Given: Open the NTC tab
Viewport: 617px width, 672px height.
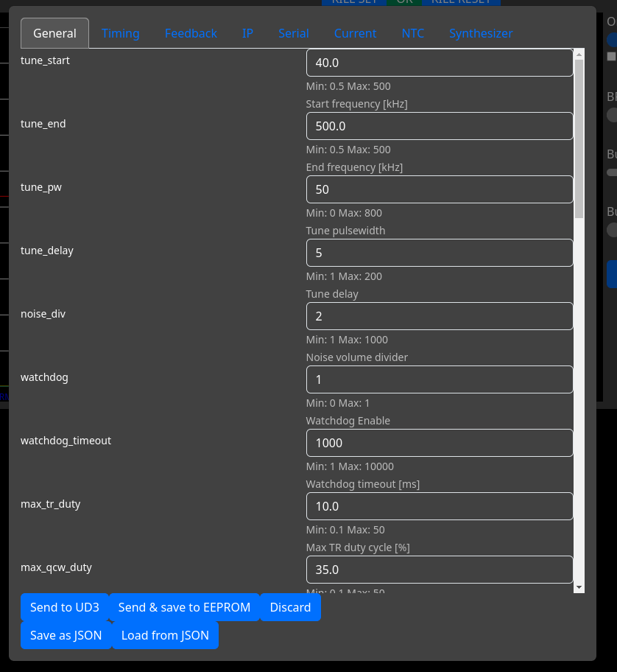Looking at the screenshot, I should [x=413, y=33].
